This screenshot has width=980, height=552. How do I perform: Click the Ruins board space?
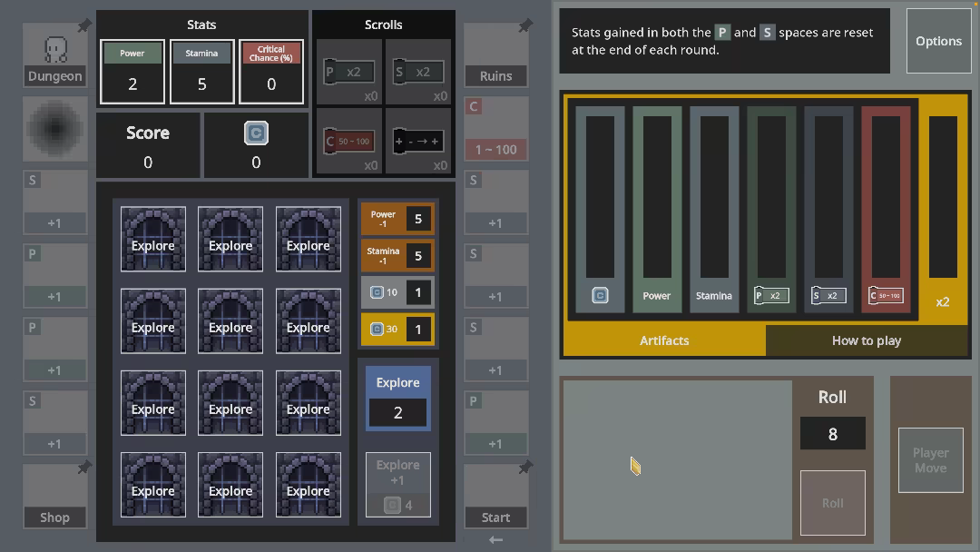495,55
